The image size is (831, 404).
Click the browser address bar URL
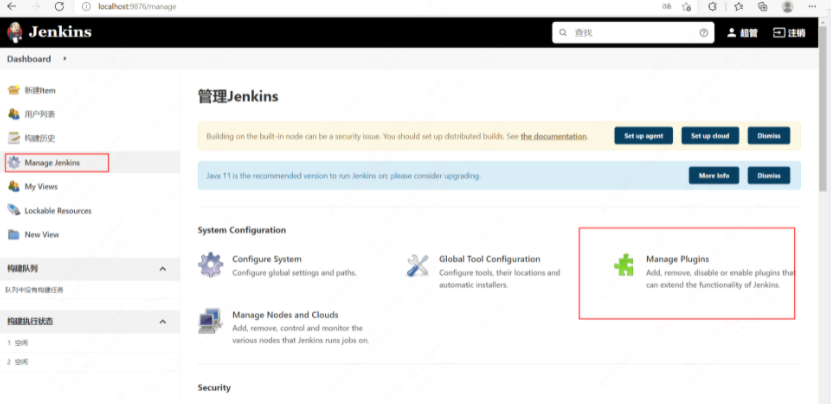[137, 6]
